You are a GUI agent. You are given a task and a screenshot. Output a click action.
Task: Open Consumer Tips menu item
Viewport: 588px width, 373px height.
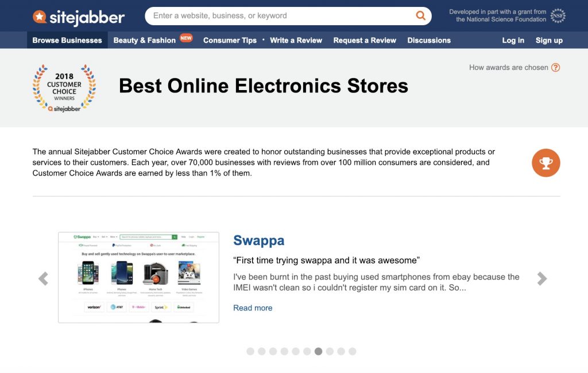tap(230, 40)
